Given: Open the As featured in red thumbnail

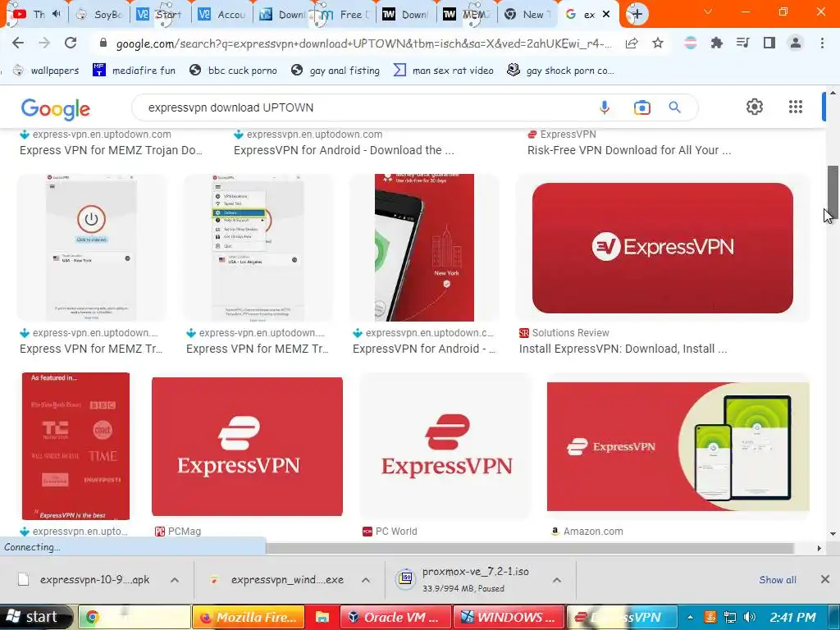Looking at the screenshot, I should coord(75,445).
